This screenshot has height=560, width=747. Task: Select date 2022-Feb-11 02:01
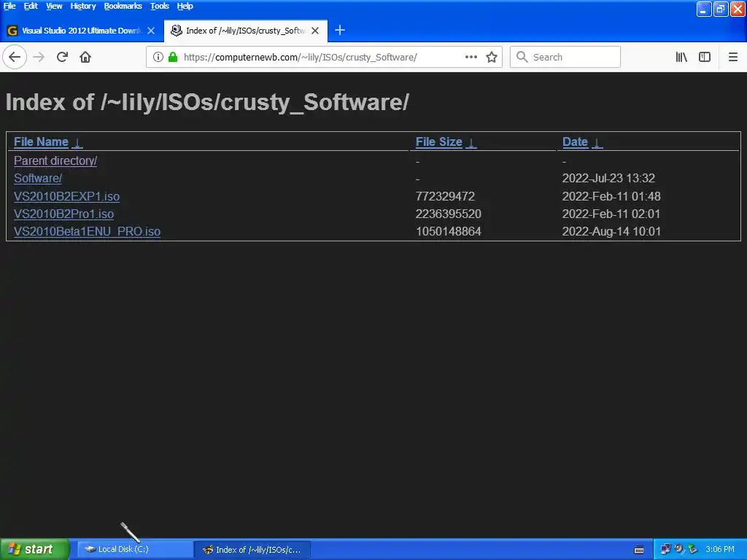(x=611, y=214)
